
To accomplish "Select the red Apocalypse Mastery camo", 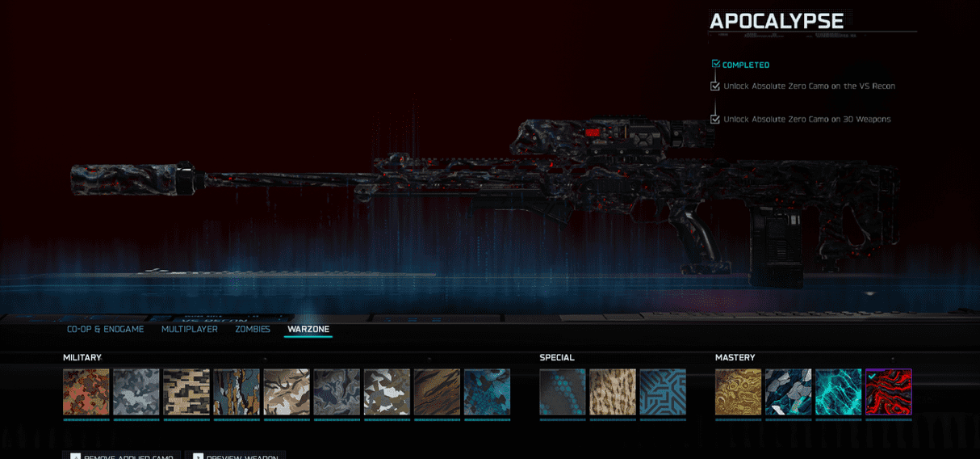I will coord(888,392).
